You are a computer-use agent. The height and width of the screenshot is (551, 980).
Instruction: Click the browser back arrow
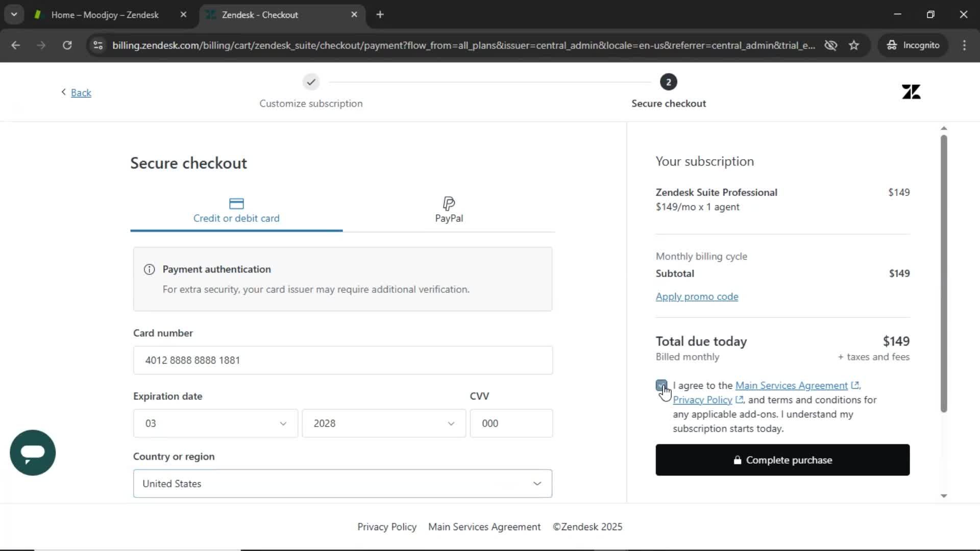click(16, 45)
